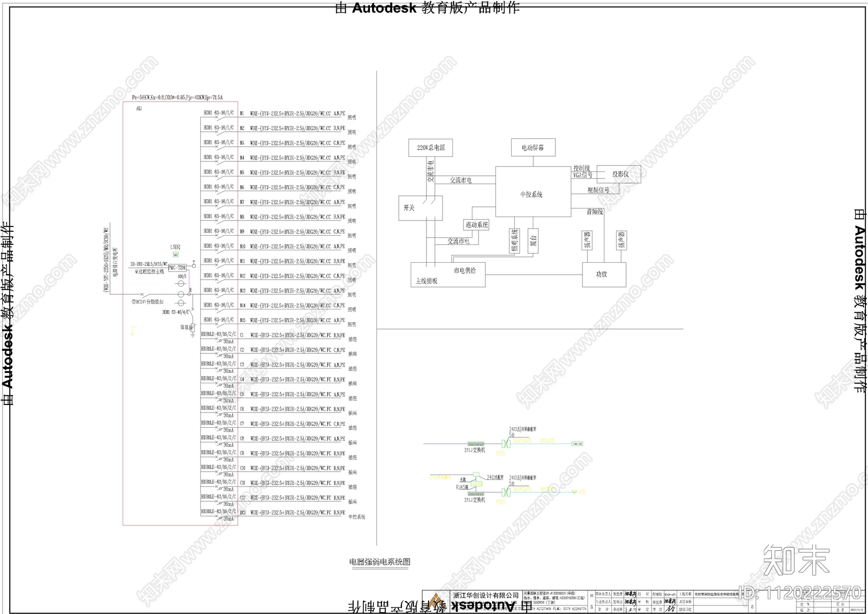Click the Pe=50KW load calculation text
The height and width of the screenshot is (614, 868).
coord(177,98)
